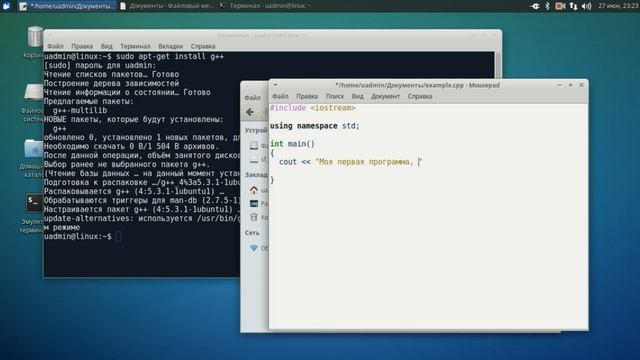Minimize the Mousepad window
640x360 pixels.
(559, 85)
